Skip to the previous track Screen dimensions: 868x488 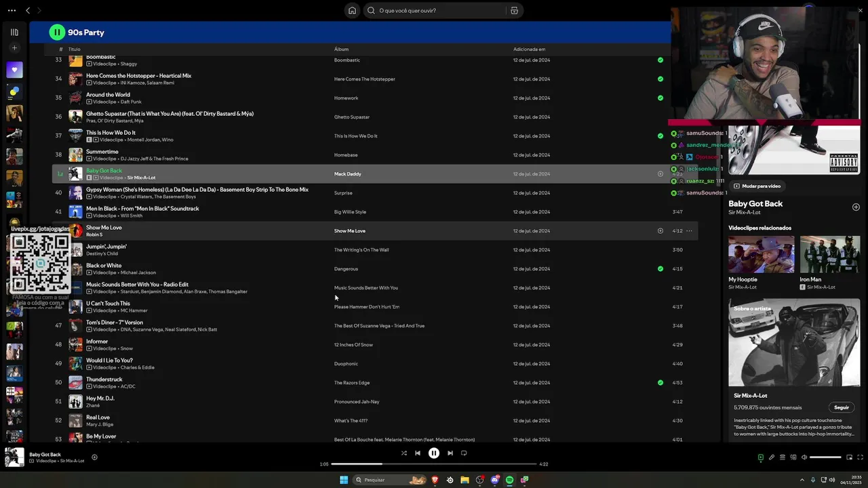[x=418, y=453]
